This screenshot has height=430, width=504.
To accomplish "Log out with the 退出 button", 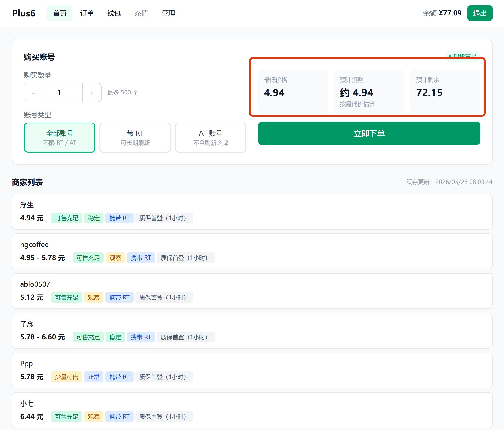I will tap(480, 13).
